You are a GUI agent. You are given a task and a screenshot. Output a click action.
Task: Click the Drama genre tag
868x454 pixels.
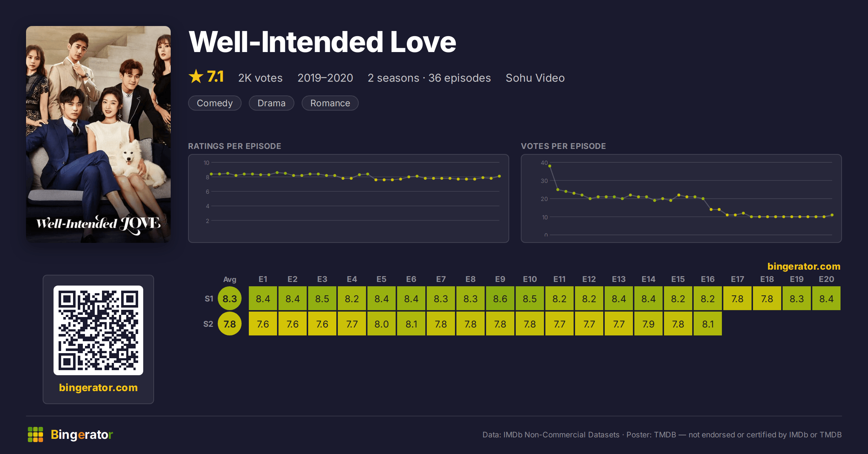[x=272, y=103]
